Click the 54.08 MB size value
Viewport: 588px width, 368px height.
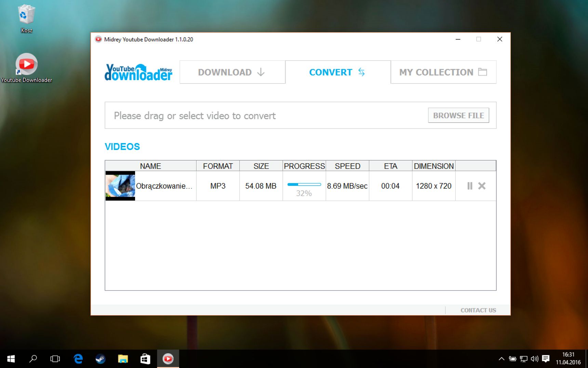point(261,186)
